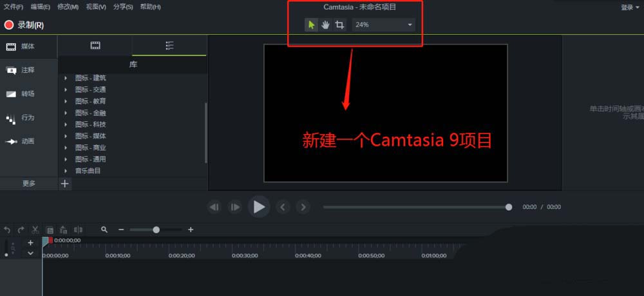
Task: Open the 视图(V) menu
Action: click(x=96, y=7)
